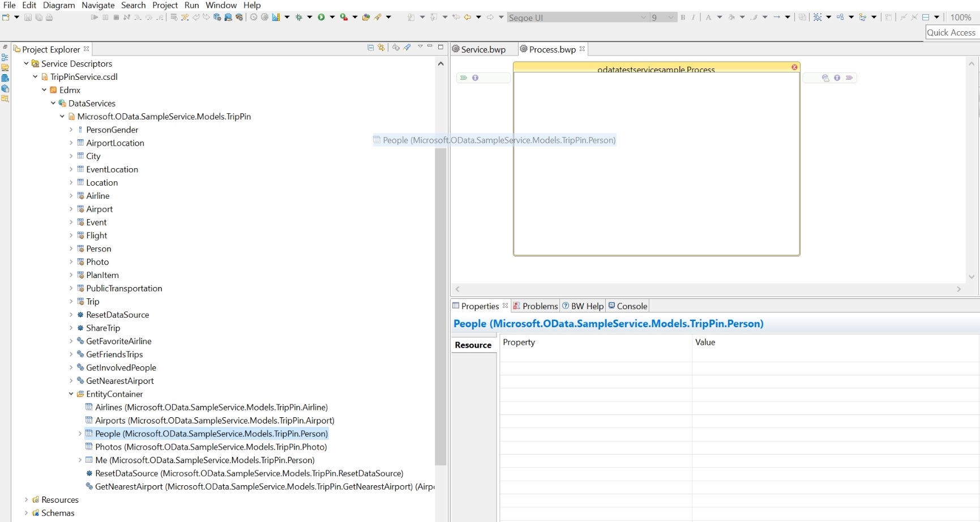Collapse the EntityContainer tree node
980x522 pixels.
tap(71, 394)
